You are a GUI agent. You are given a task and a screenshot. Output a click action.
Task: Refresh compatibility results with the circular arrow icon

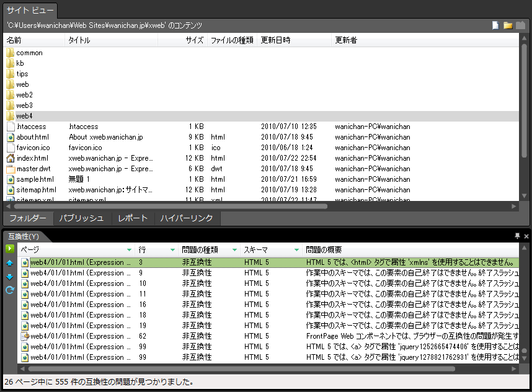pyautogui.click(x=9, y=290)
